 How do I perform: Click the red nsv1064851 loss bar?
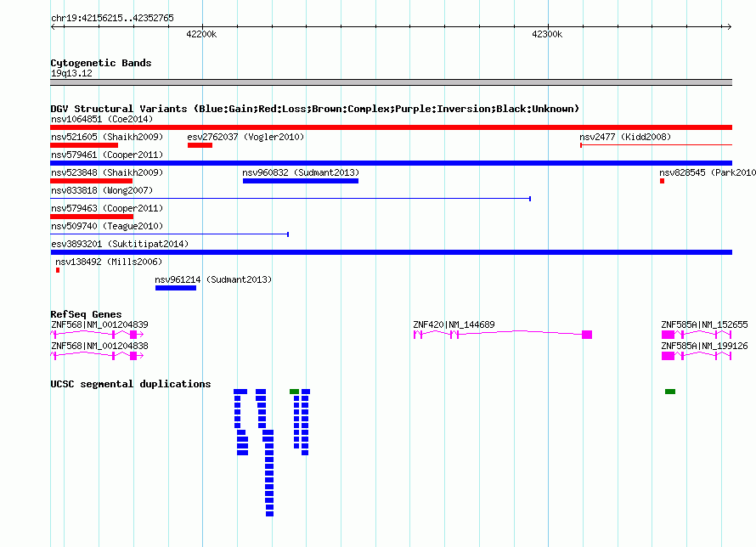391,127
